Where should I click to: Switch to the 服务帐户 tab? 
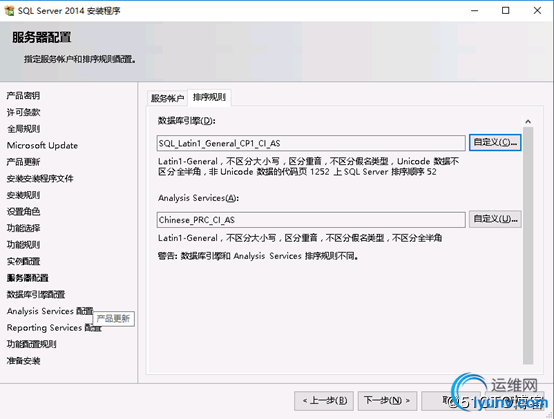(x=167, y=98)
